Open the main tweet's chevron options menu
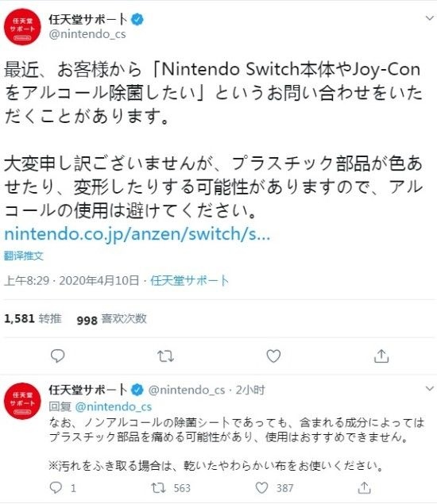Image resolution: width=437 pixels, height=504 pixels. pyautogui.click(x=430, y=18)
